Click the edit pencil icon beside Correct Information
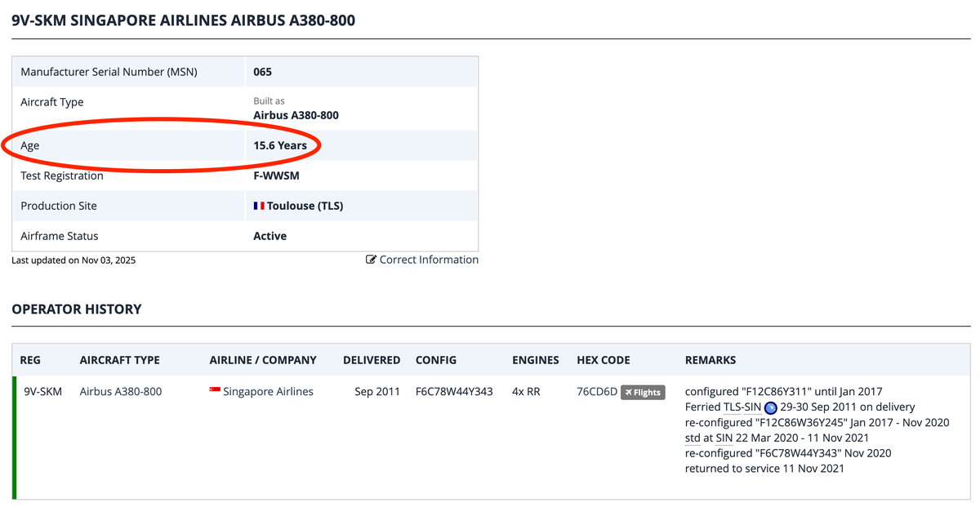 (x=370, y=259)
